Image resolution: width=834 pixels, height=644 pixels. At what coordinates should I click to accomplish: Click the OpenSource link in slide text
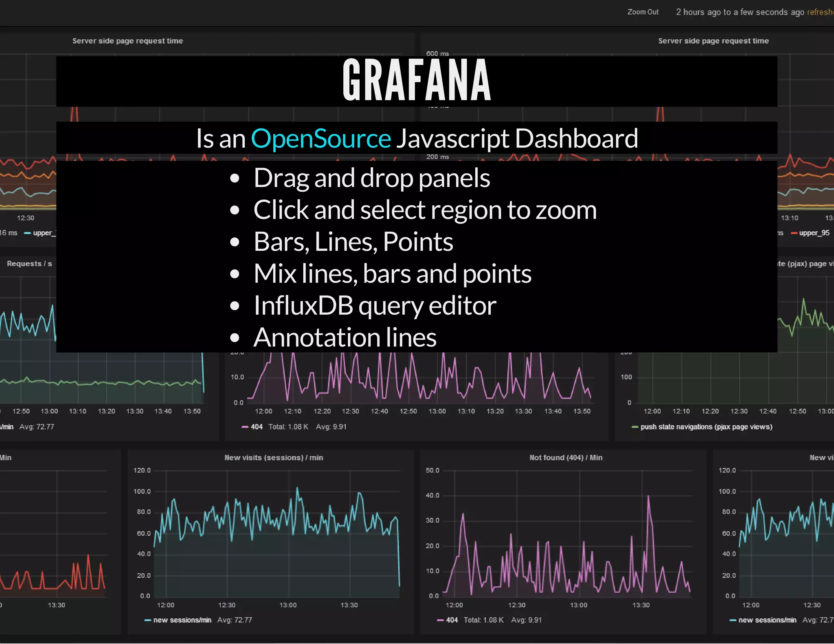coord(321,138)
